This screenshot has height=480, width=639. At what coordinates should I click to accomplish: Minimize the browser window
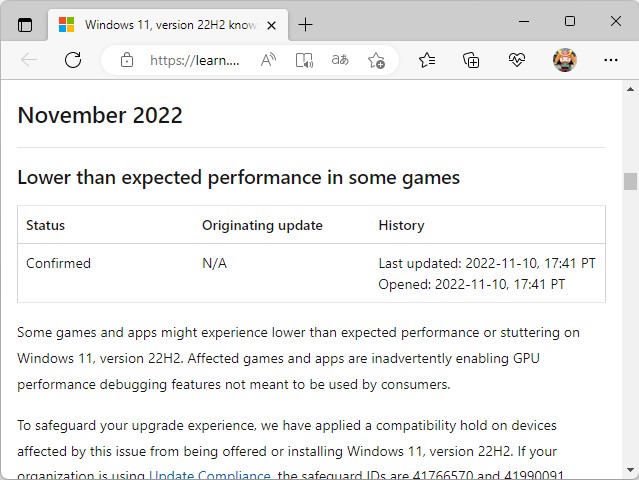point(524,21)
